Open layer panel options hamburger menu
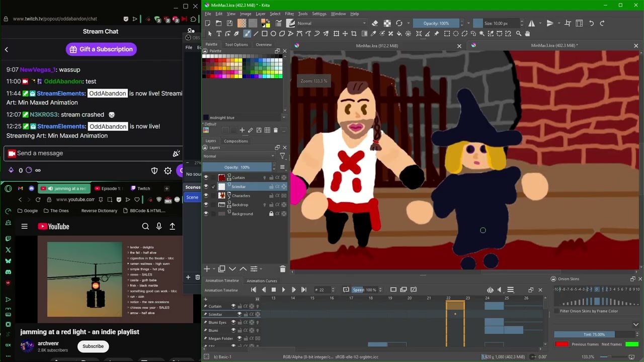This screenshot has width=644, height=362. pyautogui.click(x=282, y=167)
